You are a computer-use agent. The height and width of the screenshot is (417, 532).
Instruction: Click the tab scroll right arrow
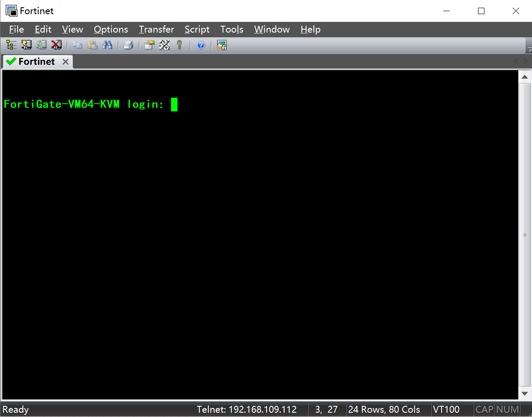tap(526, 61)
